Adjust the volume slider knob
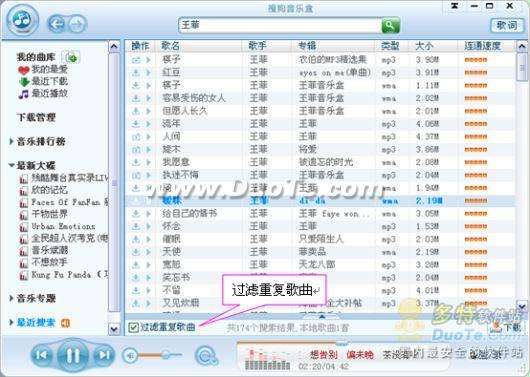The height and width of the screenshot is (377, 530). 166,355
